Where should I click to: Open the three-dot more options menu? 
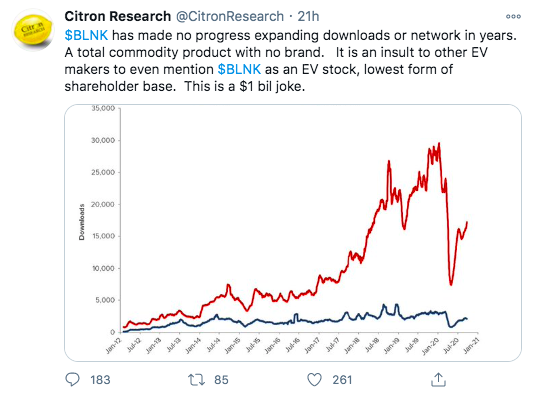pyautogui.click(x=513, y=16)
